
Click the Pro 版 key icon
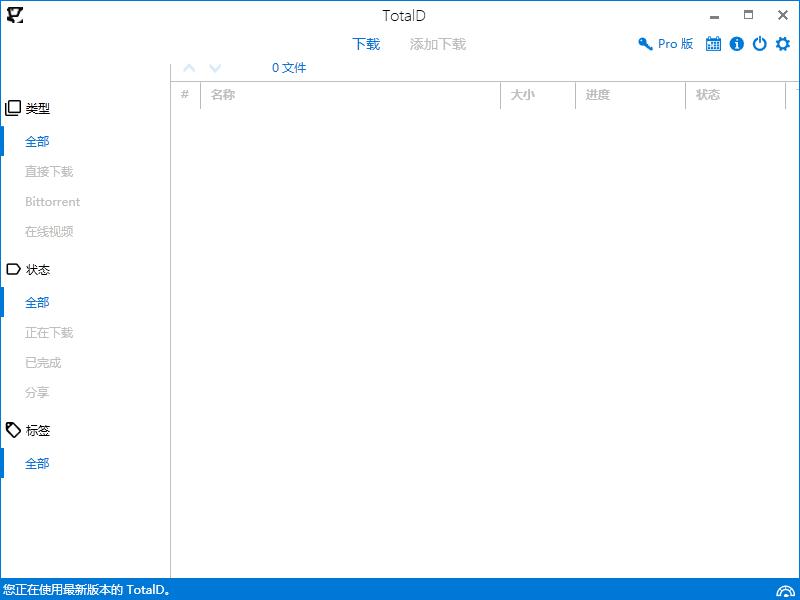point(645,44)
